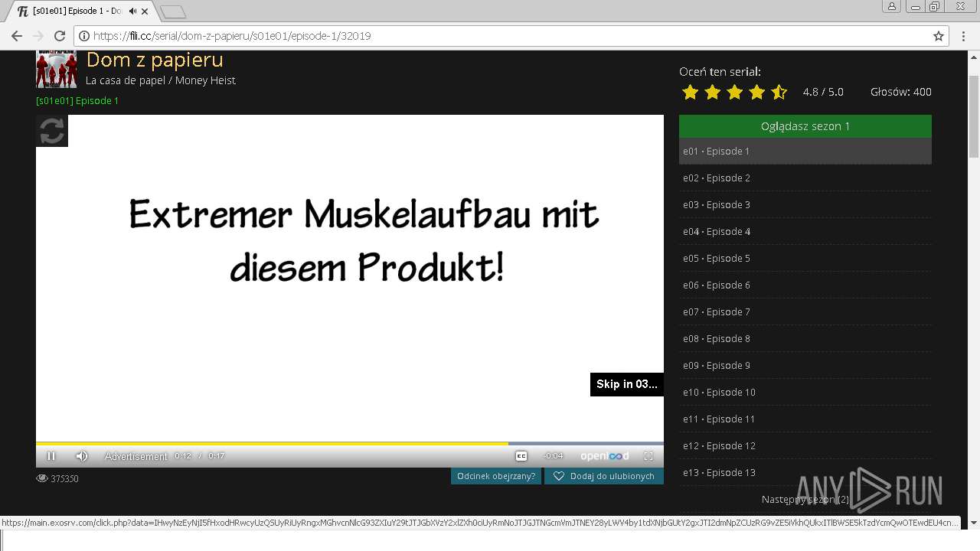Open e11 Episode 11

point(805,419)
